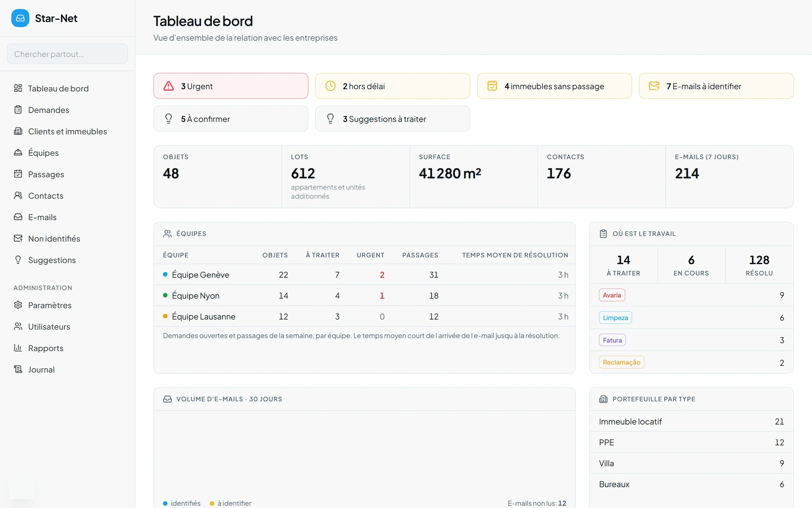Click the Objets 48 stat tile
Screen dimensions: 812x508
pyautogui.click(x=218, y=177)
